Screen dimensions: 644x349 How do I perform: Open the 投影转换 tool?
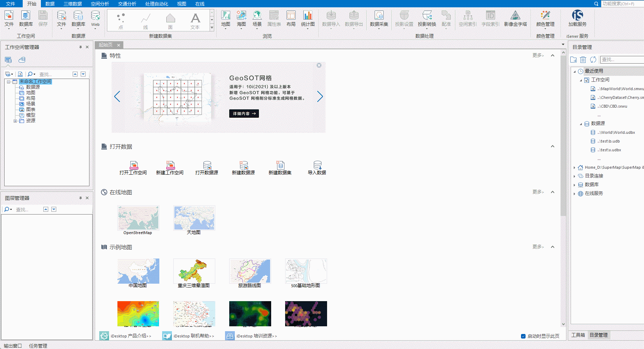427,16
